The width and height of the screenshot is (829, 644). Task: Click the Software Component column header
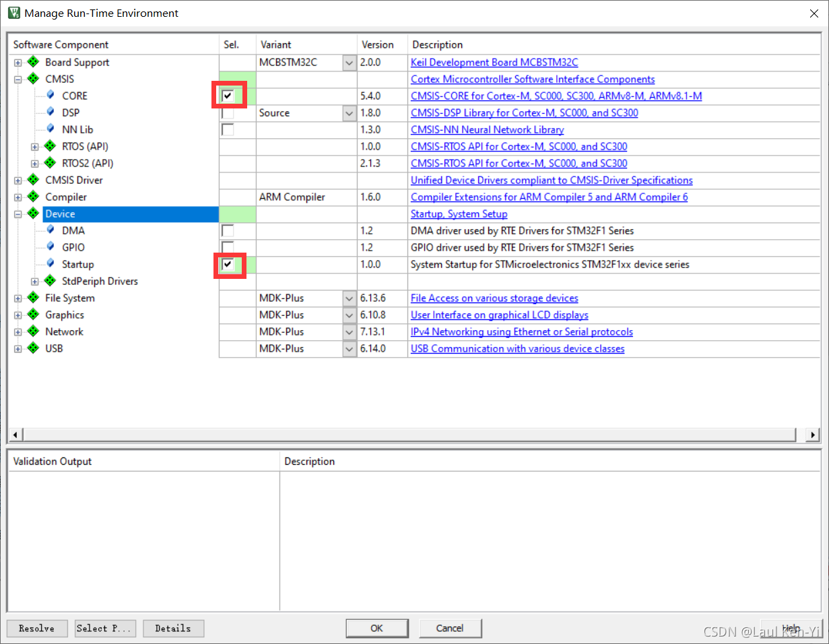coord(114,44)
